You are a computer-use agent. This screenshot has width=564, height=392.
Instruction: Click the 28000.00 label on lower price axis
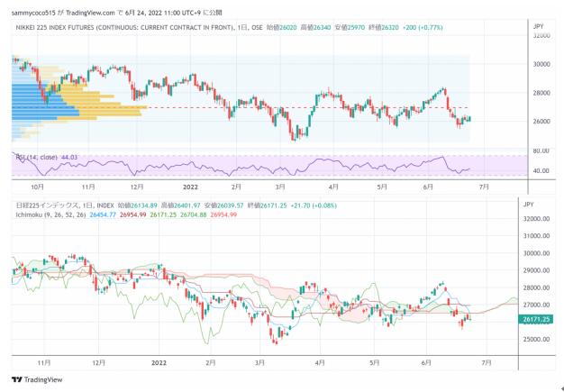(x=536, y=287)
